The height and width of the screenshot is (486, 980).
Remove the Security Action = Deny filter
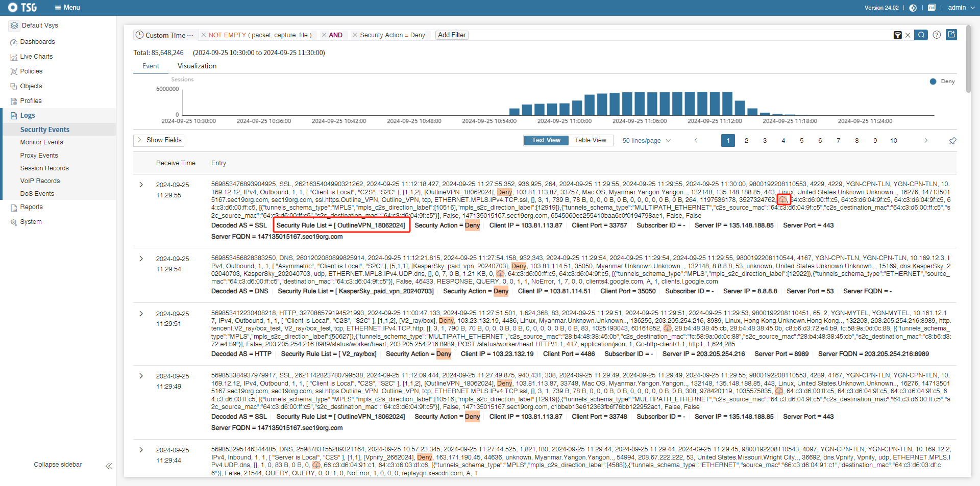coord(355,35)
